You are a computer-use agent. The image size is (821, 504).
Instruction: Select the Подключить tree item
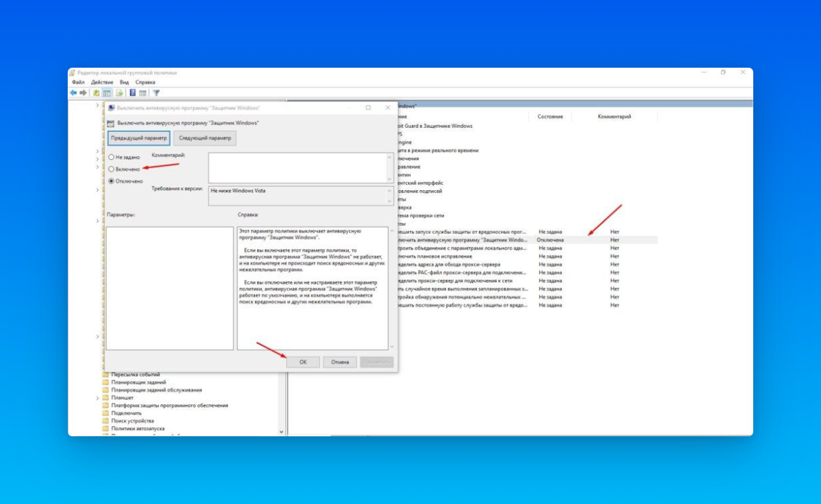(127, 413)
